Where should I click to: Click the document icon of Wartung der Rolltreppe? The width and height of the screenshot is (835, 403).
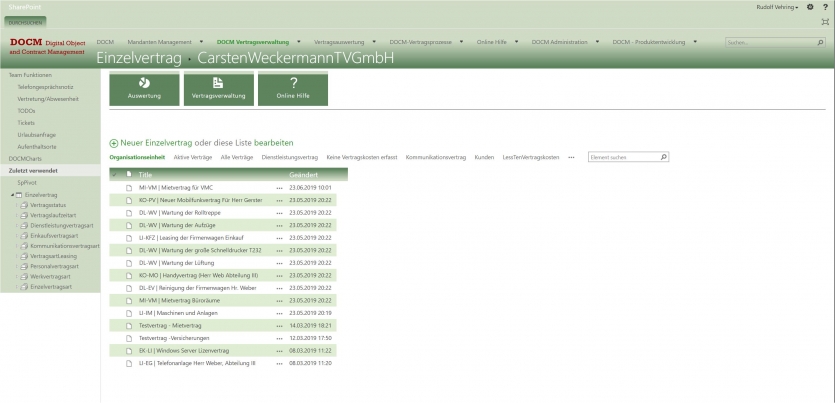[x=128, y=212]
